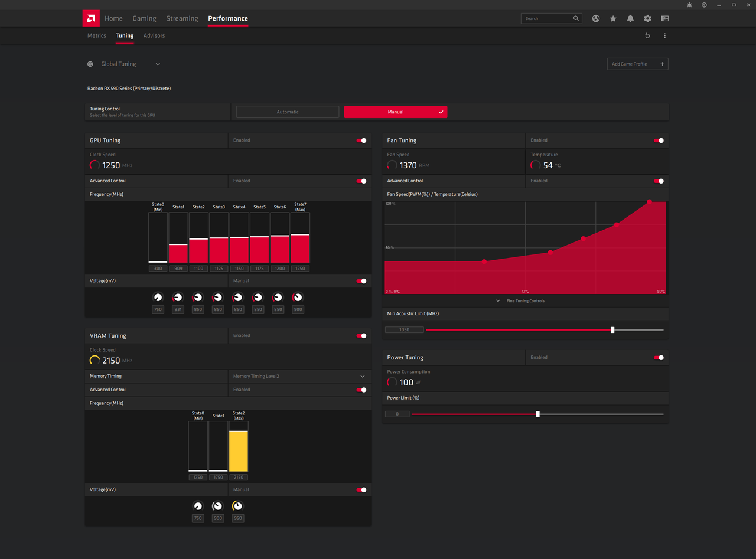Screen dimensions: 756x559
Task: Open the three-dot more options menu
Action: tap(664, 35)
